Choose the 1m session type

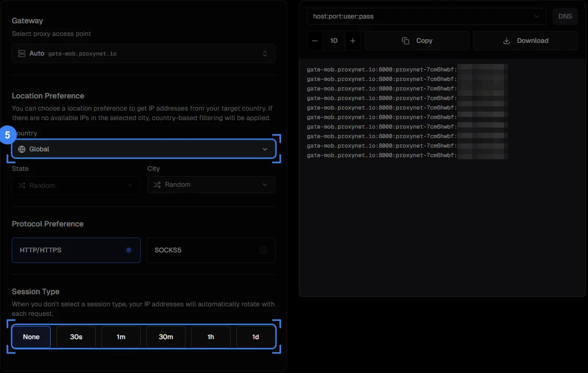coord(121,337)
